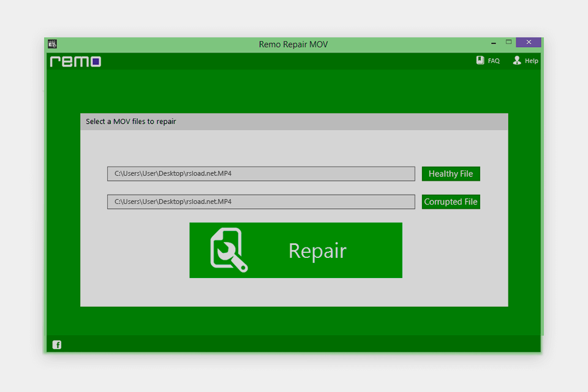
Task: Select the Healthy File button
Action: 451,173
